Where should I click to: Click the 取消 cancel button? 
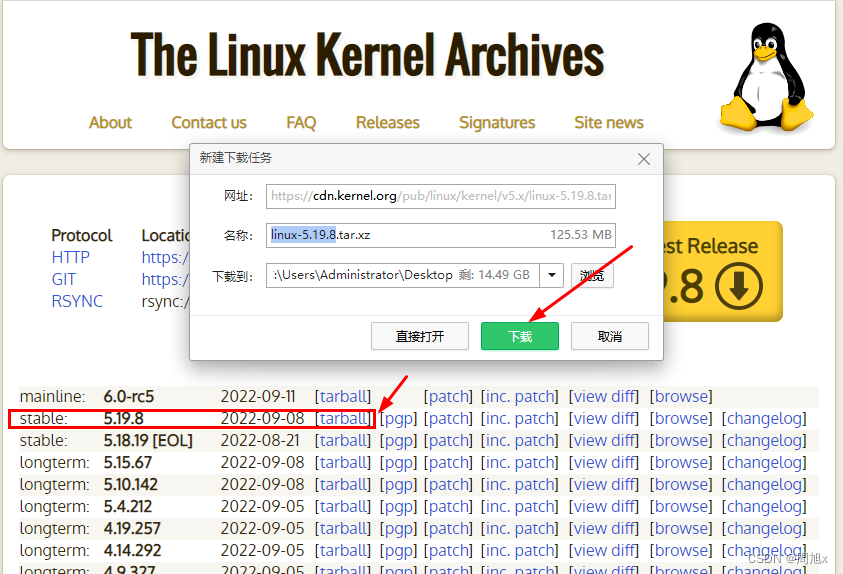(610, 336)
